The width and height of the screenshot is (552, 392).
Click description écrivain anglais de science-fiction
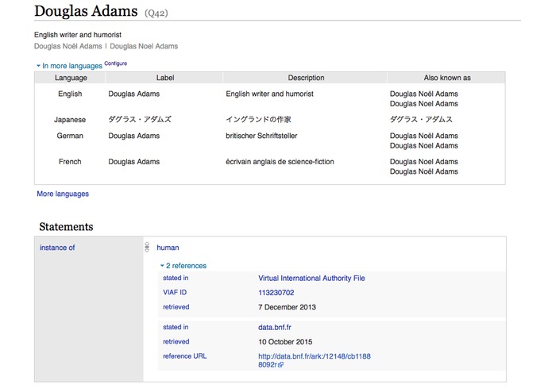[x=280, y=162]
